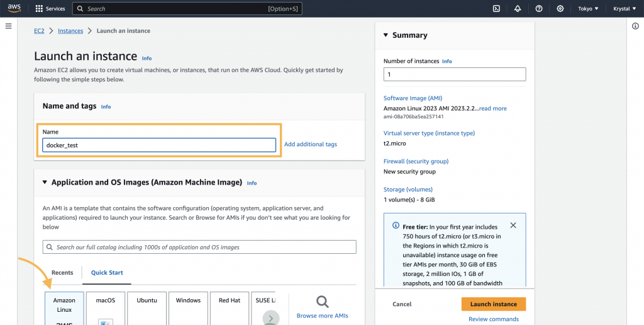Screen dimensions: 644x325
Task: Launch the CloudShell terminal icon
Action: pos(496,9)
